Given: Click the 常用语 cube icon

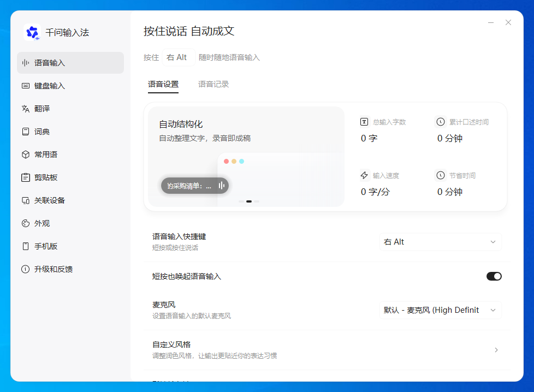Looking at the screenshot, I should click(x=26, y=155).
